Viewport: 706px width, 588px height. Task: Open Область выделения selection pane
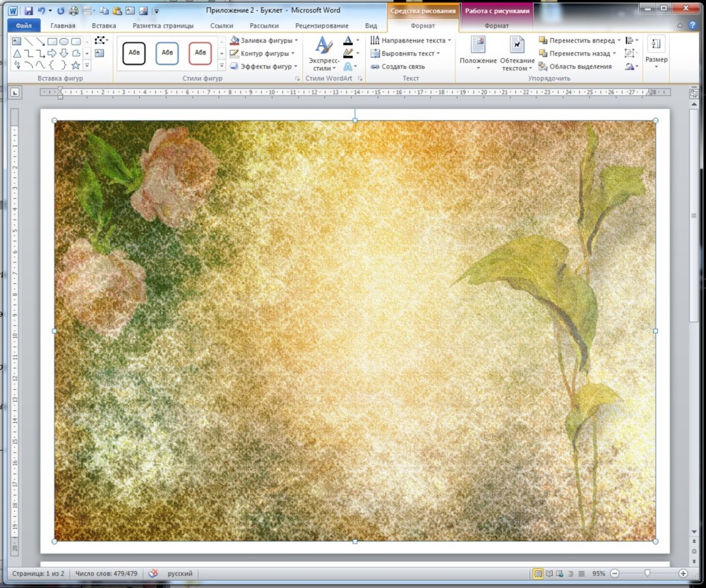pos(575,66)
